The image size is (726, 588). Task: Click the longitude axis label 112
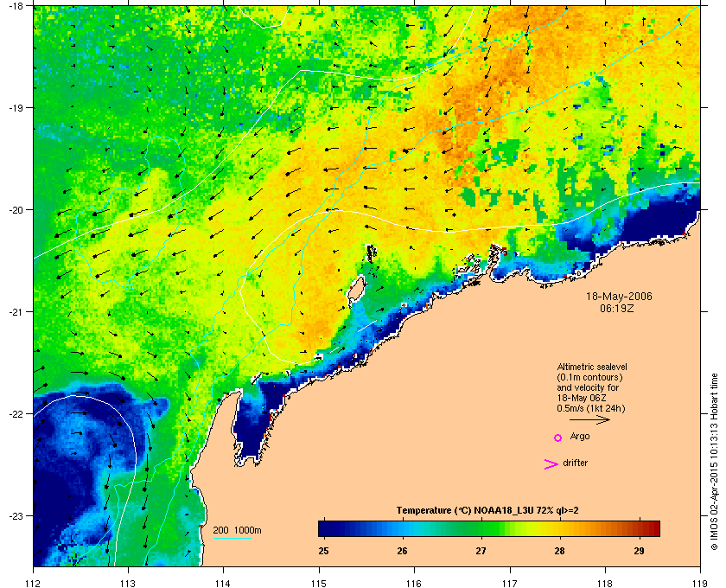pyautogui.click(x=34, y=583)
